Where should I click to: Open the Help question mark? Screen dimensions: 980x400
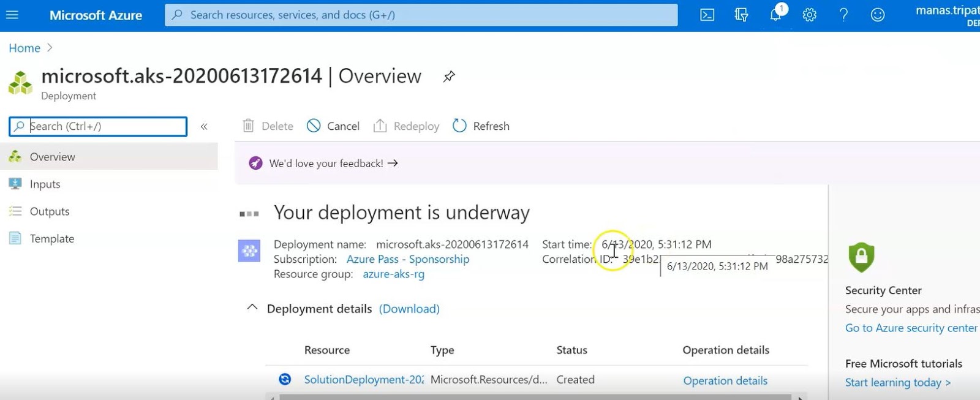pos(843,15)
